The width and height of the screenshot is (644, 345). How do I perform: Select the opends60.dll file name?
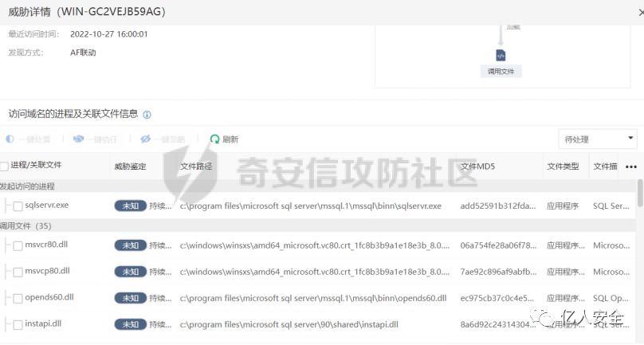tap(49, 297)
